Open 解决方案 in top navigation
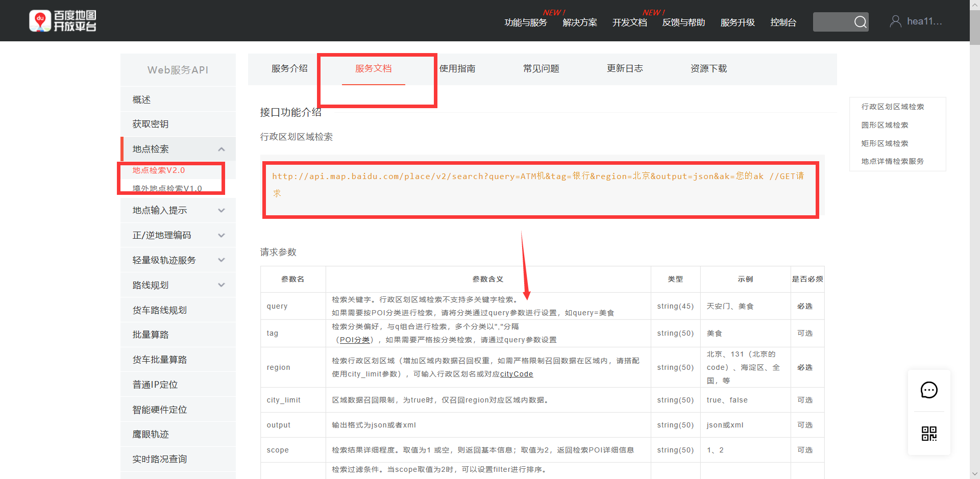Image resolution: width=980 pixels, height=479 pixels. [580, 22]
